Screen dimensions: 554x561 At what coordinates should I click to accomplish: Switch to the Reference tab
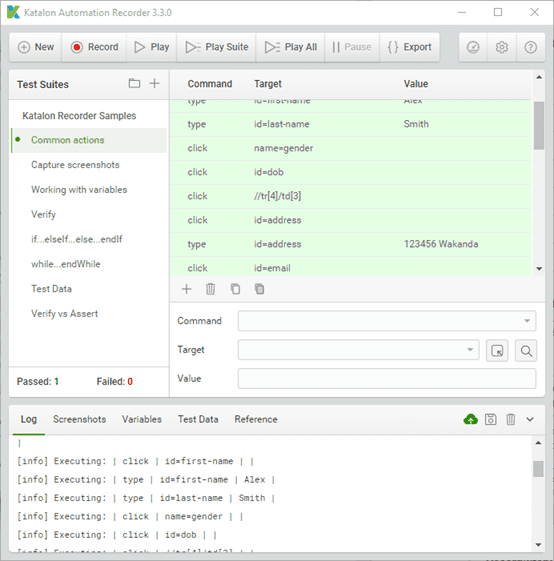click(x=256, y=419)
